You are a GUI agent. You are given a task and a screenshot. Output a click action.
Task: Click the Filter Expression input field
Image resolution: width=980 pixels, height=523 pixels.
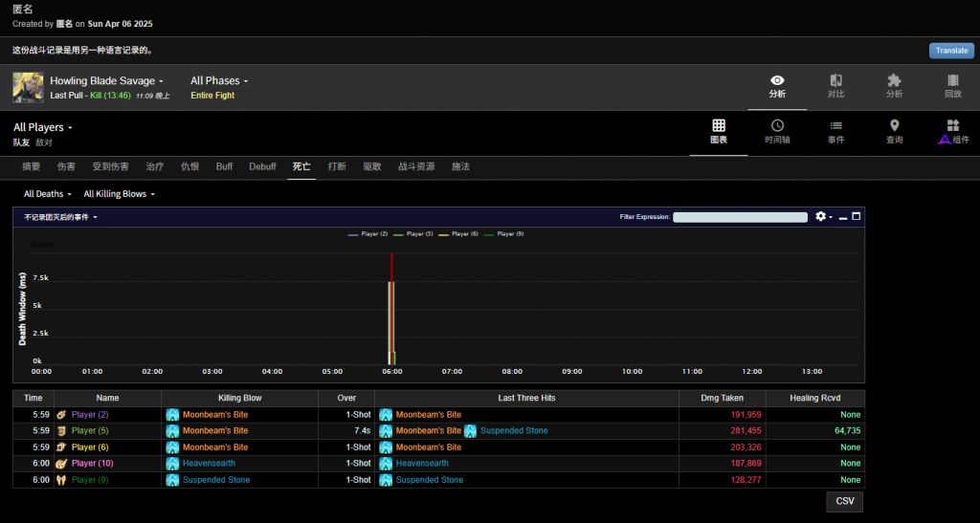(740, 217)
